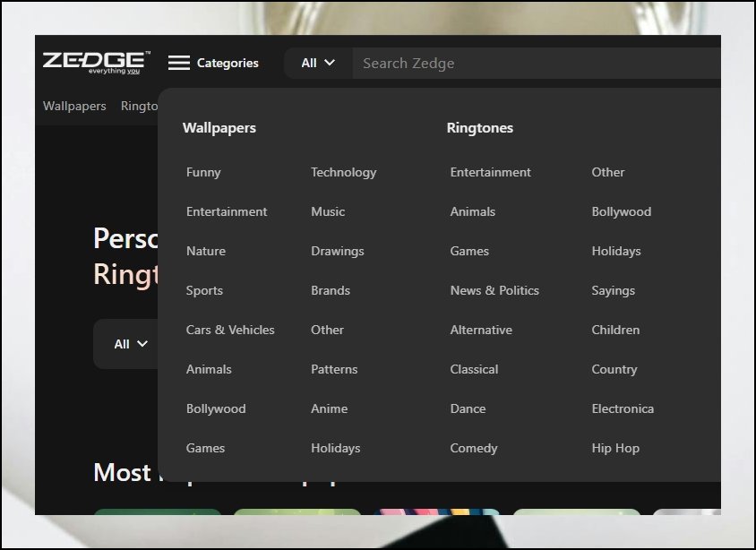This screenshot has height=550, width=756.
Task: Click the Categories label text
Action: pos(228,63)
